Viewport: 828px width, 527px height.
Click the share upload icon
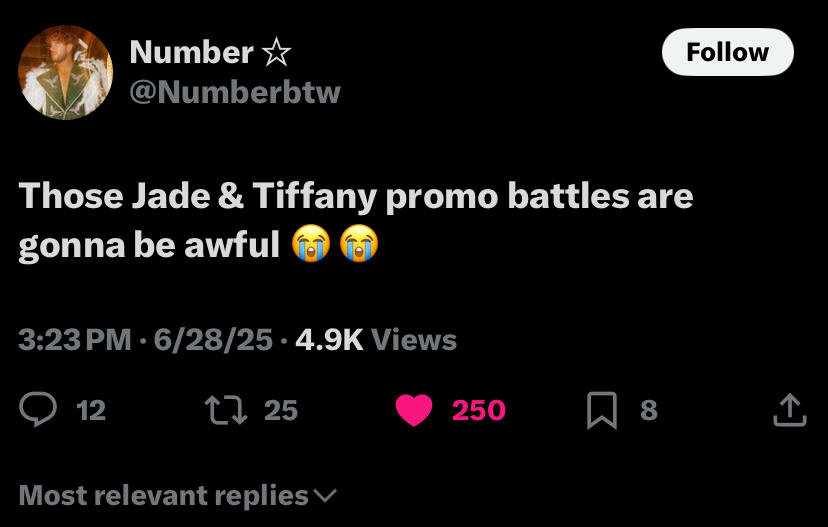point(790,409)
